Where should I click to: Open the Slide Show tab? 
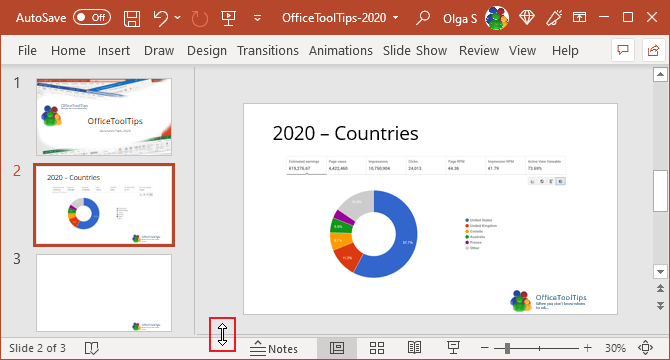(x=415, y=50)
